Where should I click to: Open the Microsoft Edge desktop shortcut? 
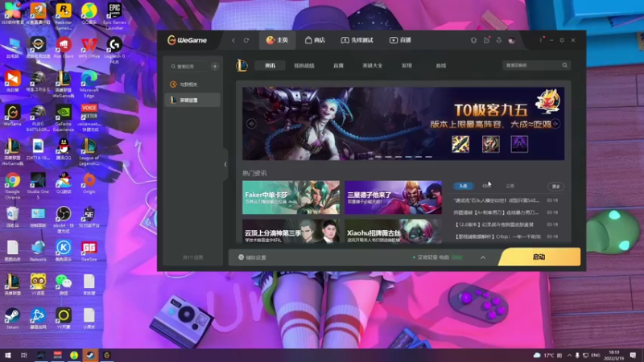pyautogui.click(x=89, y=84)
